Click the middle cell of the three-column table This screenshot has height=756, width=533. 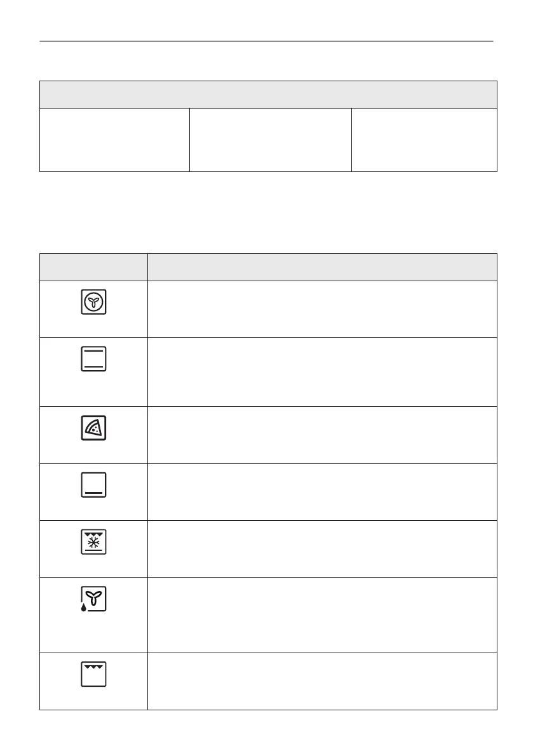[270, 140]
